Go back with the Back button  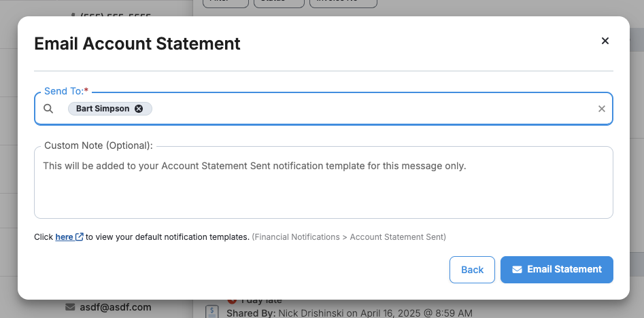click(473, 270)
